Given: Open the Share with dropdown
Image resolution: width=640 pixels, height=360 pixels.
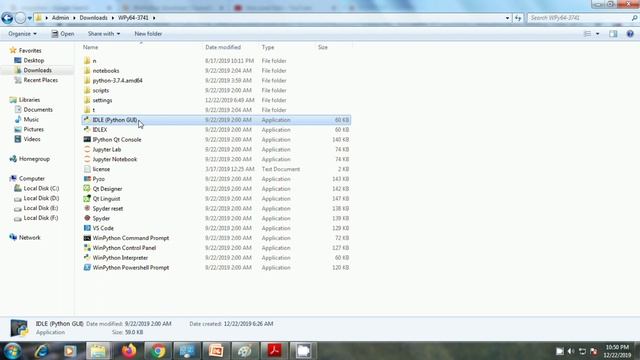Looking at the screenshot, I should click(104, 34).
